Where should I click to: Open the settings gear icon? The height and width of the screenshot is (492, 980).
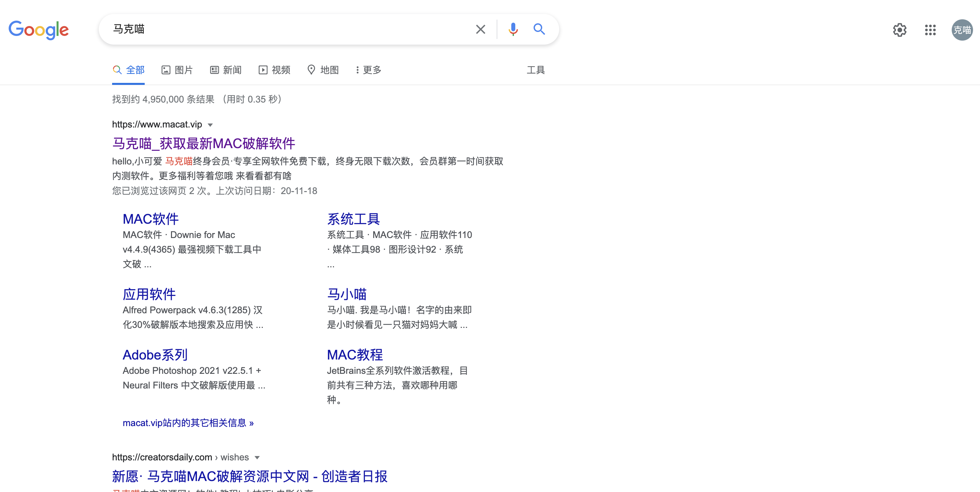[x=900, y=30]
